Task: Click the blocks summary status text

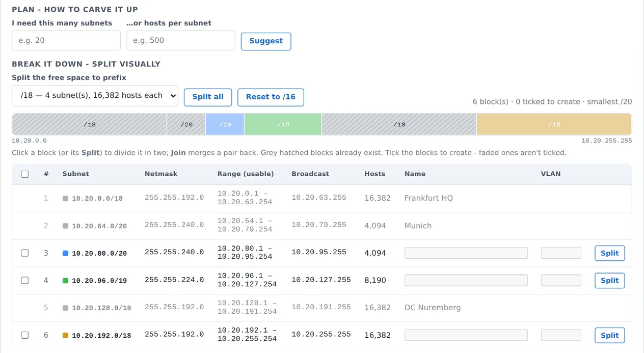Action: [552, 102]
